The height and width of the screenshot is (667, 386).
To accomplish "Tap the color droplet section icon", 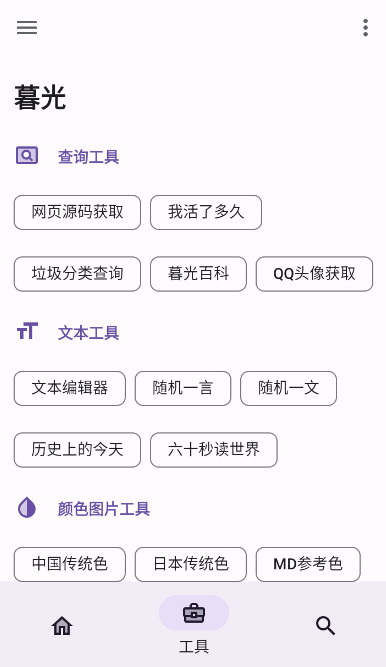I will [27, 508].
